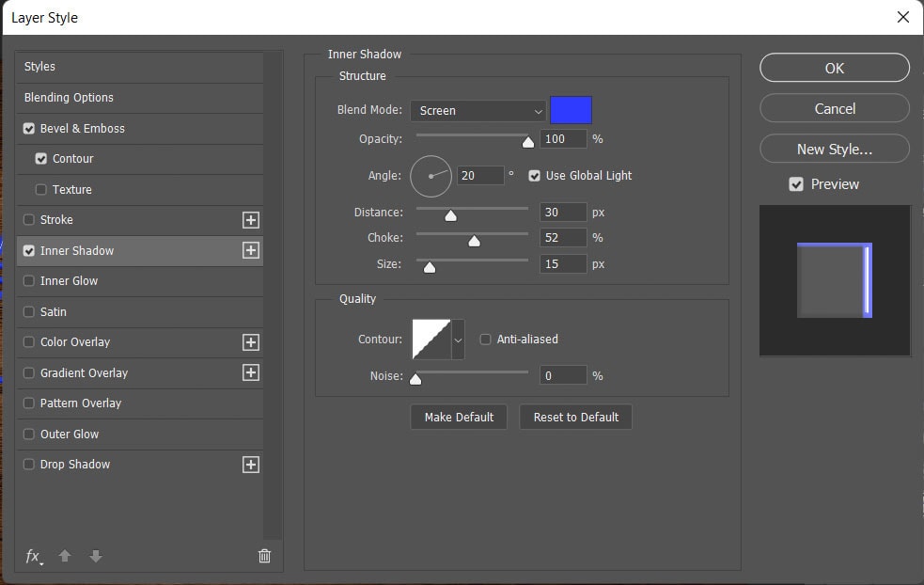The width and height of the screenshot is (924, 585).
Task: Disable the Inner Shadow checkbox
Action: click(29, 250)
